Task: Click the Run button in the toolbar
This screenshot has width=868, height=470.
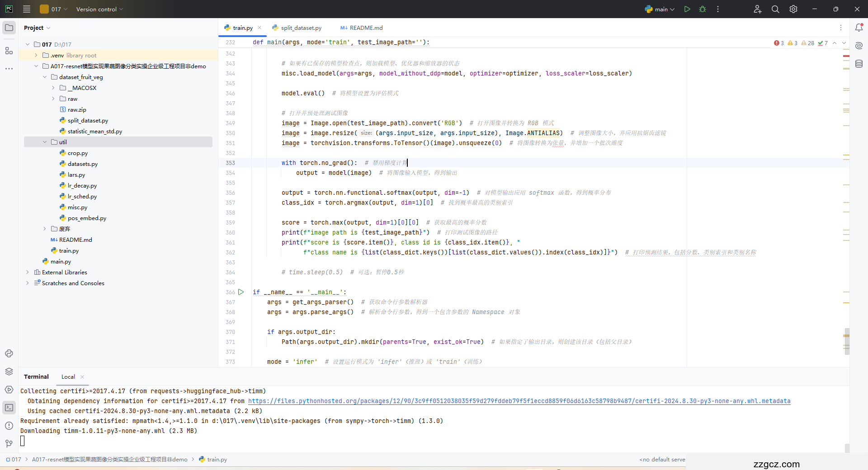Action: pos(687,9)
